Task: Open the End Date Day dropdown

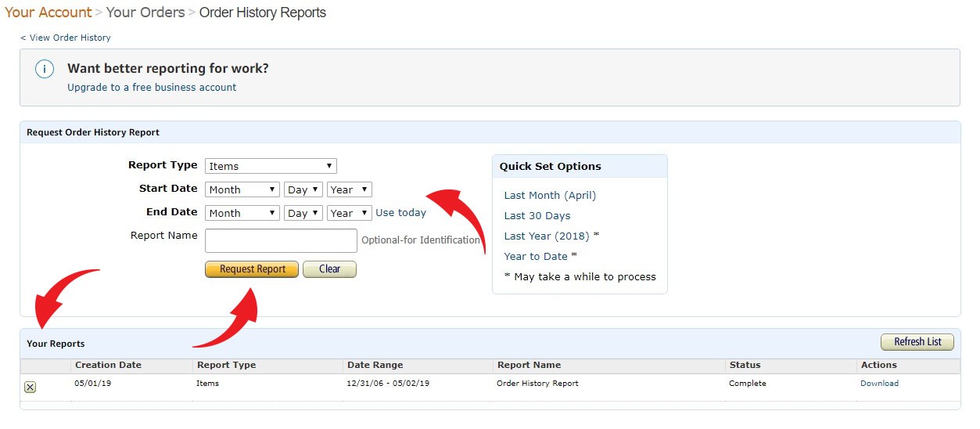Action: click(x=303, y=213)
